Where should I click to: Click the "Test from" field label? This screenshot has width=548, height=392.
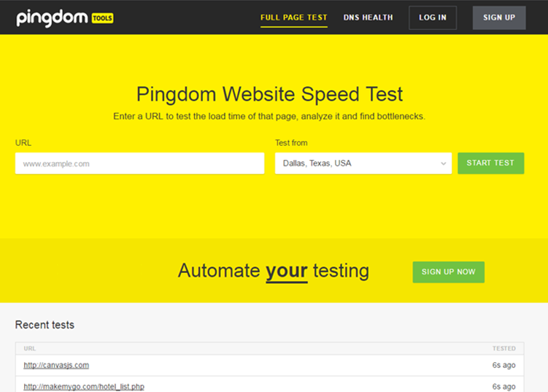[291, 143]
